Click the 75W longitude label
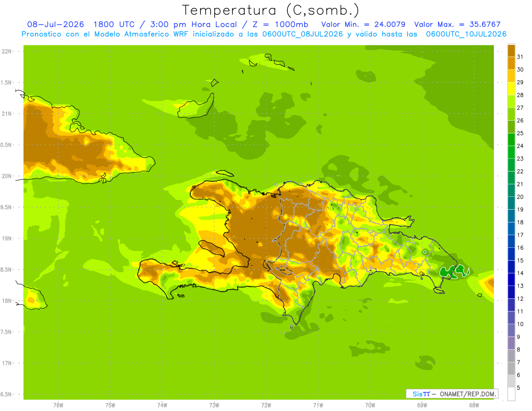The height and width of the screenshot is (411, 532). pyautogui.click(x=110, y=405)
